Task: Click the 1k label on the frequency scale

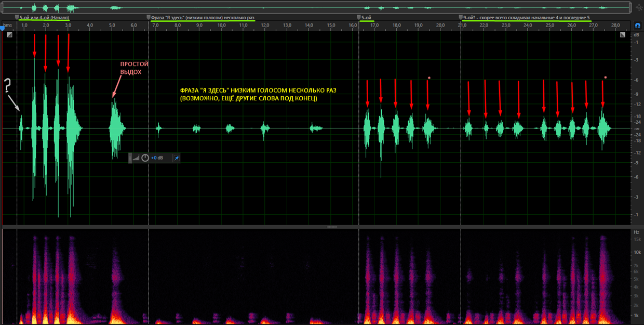Action: (x=637, y=316)
